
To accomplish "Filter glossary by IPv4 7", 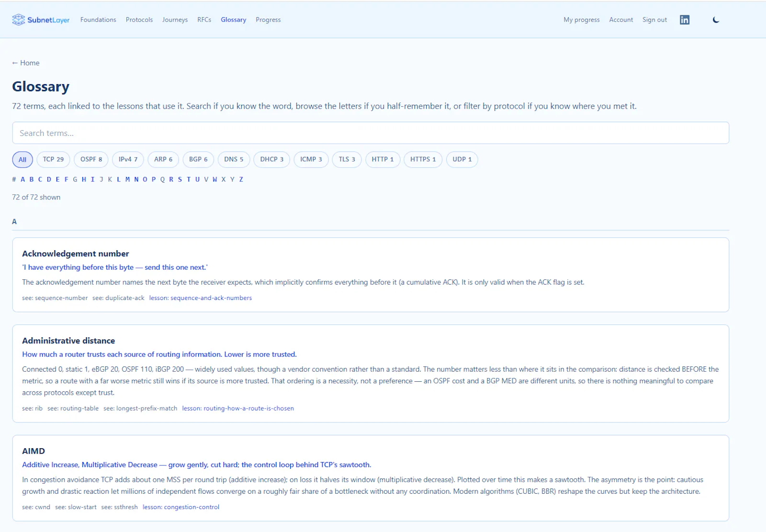I will [x=128, y=159].
